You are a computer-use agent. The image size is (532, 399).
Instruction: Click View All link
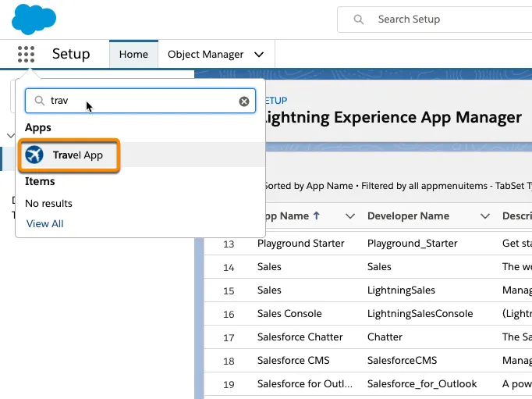44,224
